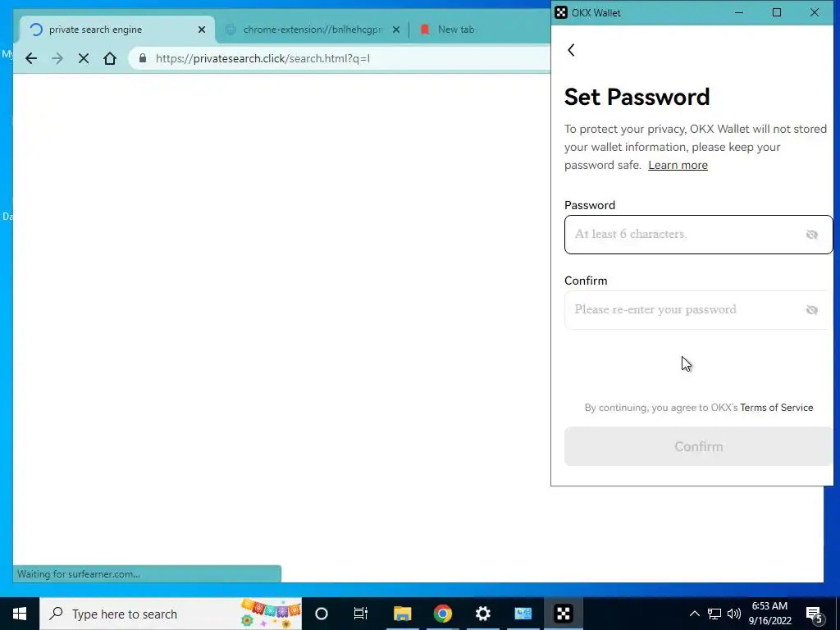Go back in OKX Wallet setup
Image resolution: width=840 pixels, height=630 pixels.
pos(571,50)
